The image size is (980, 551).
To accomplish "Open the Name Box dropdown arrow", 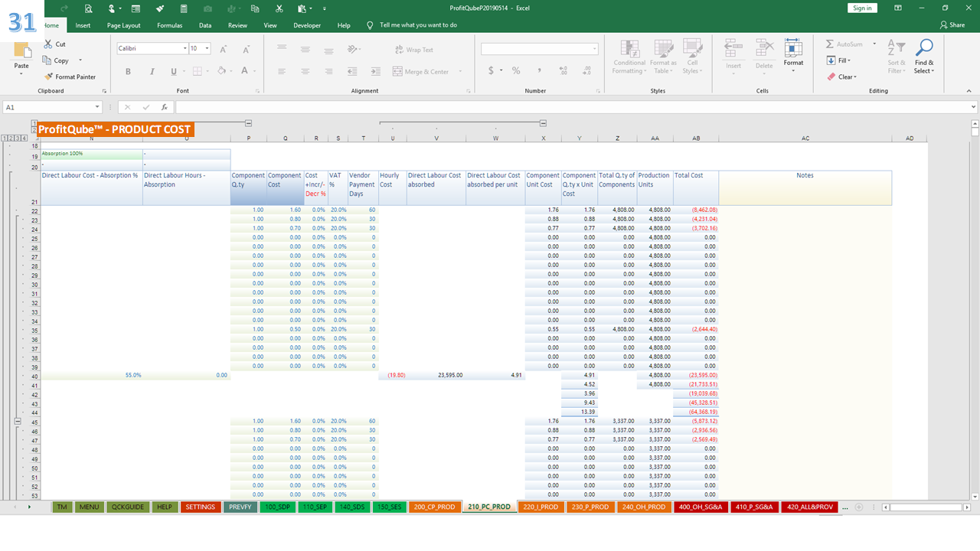I will coord(97,107).
